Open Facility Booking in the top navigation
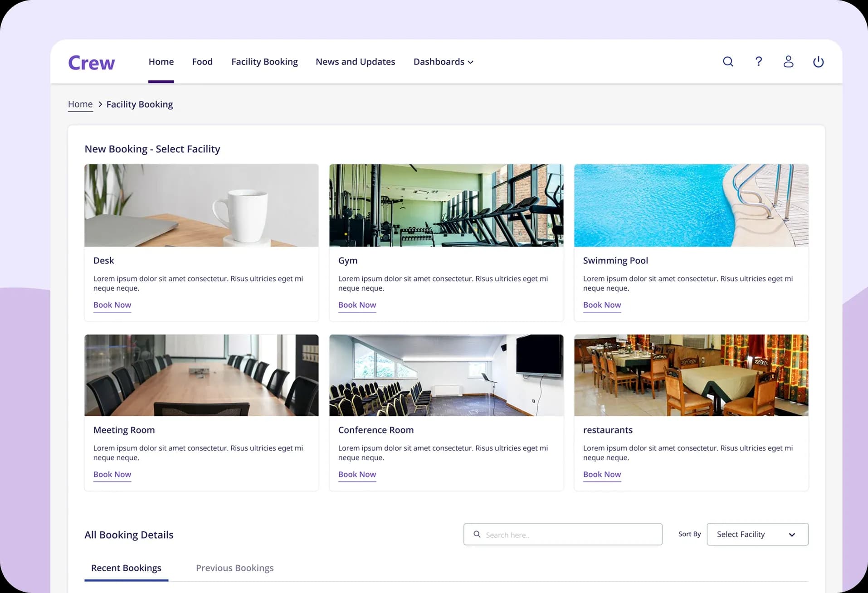 point(264,62)
